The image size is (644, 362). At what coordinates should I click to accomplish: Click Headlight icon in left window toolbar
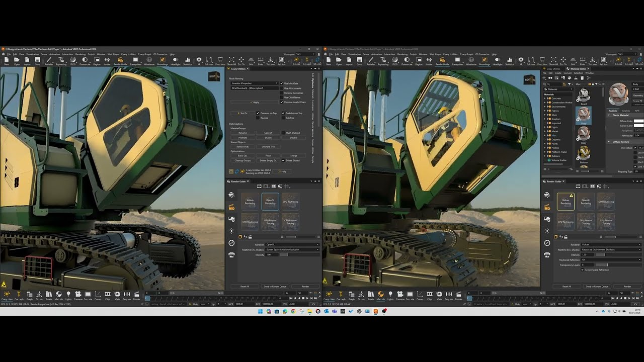(x=175, y=61)
